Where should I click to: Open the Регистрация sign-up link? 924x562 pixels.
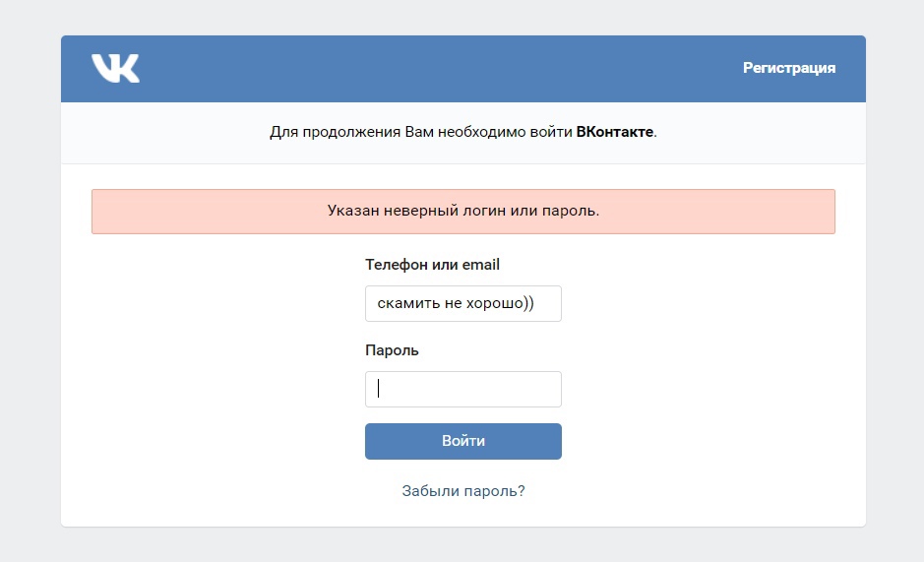click(789, 68)
